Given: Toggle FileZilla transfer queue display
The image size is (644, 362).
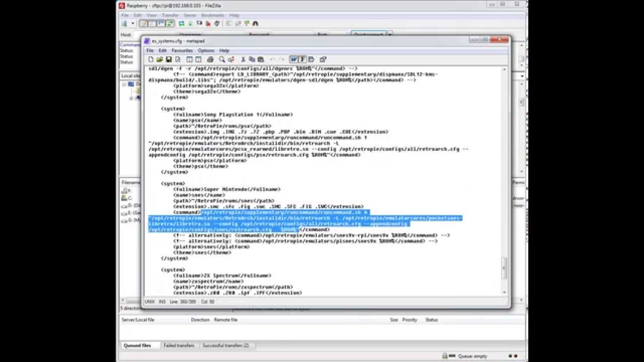Looking at the screenshot, I should tap(170, 24).
